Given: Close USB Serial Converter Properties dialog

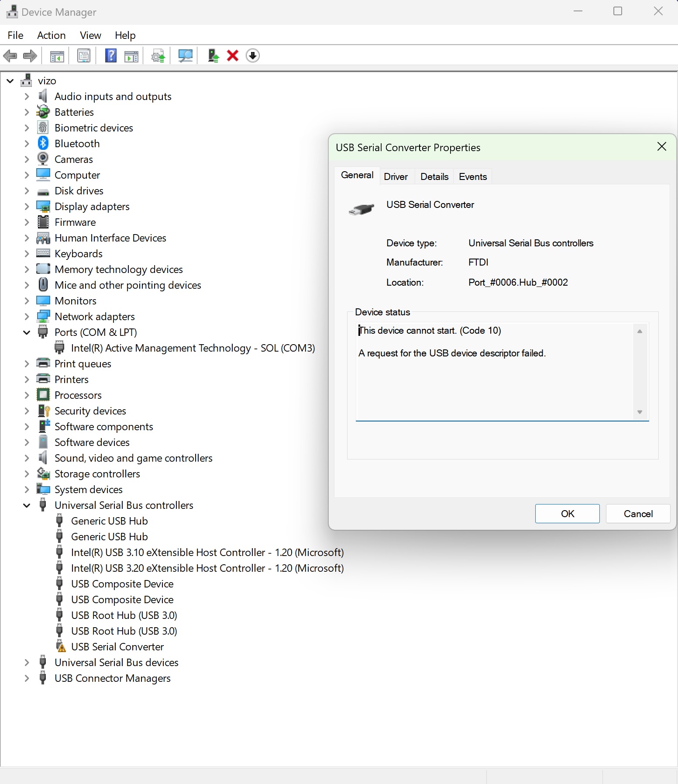Looking at the screenshot, I should click(661, 147).
